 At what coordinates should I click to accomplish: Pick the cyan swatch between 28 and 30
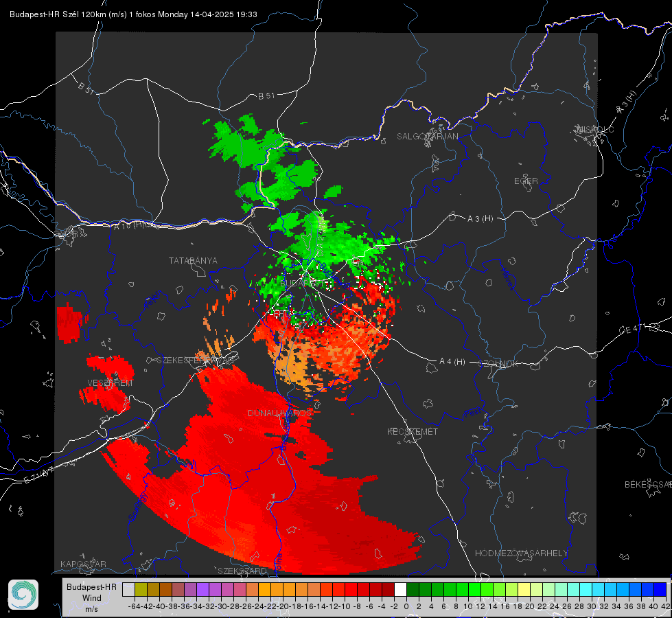click(586, 590)
